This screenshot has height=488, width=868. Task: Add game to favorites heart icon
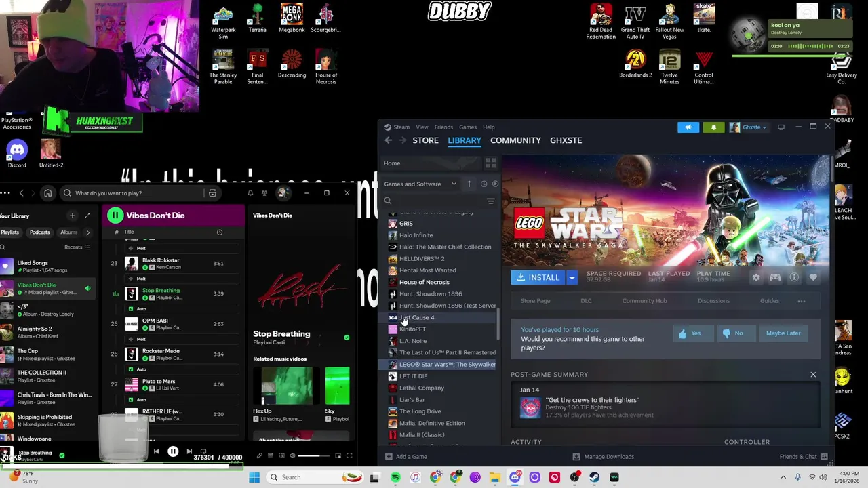pyautogui.click(x=813, y=277)
